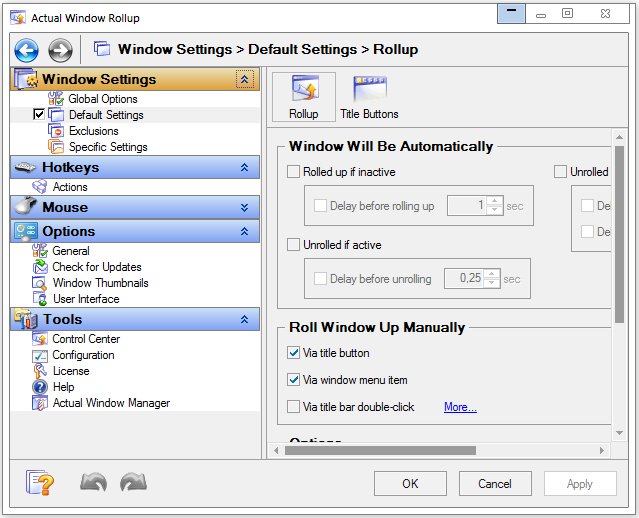Click the Global Options icon
639x518 pixels.
[56, 99]
